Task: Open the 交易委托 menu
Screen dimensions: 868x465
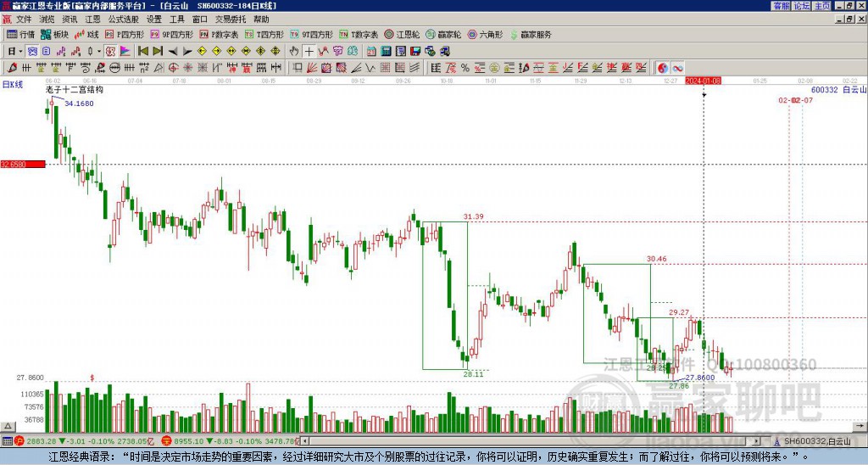Action: pos(231,20)
